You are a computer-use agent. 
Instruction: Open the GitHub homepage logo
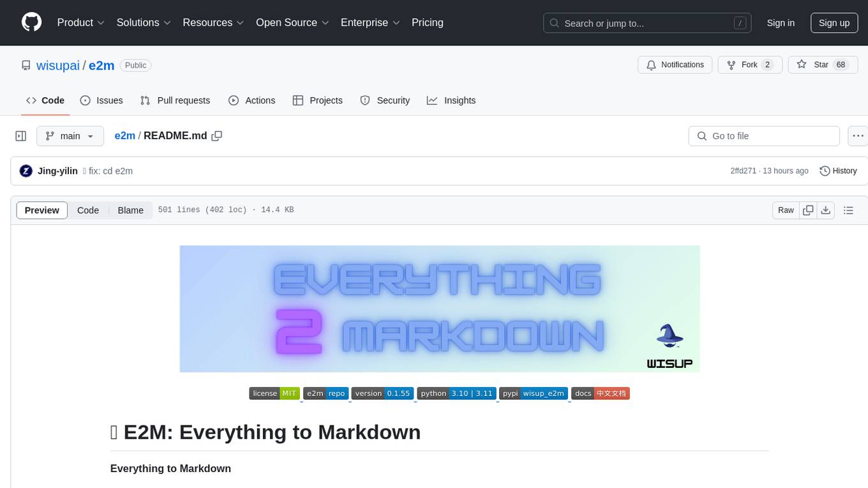(x=31, y=22)
